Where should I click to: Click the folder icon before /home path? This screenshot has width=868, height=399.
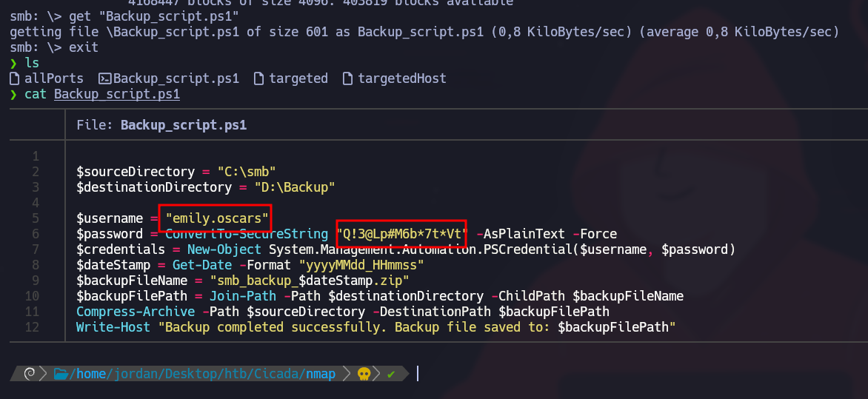(61, 375)
